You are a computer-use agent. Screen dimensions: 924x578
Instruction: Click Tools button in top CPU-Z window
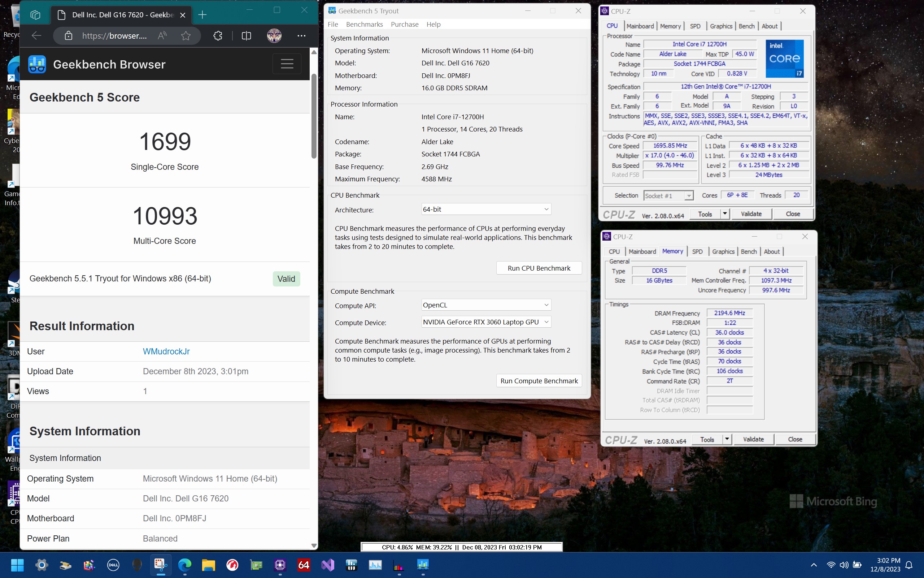[705, 214]
